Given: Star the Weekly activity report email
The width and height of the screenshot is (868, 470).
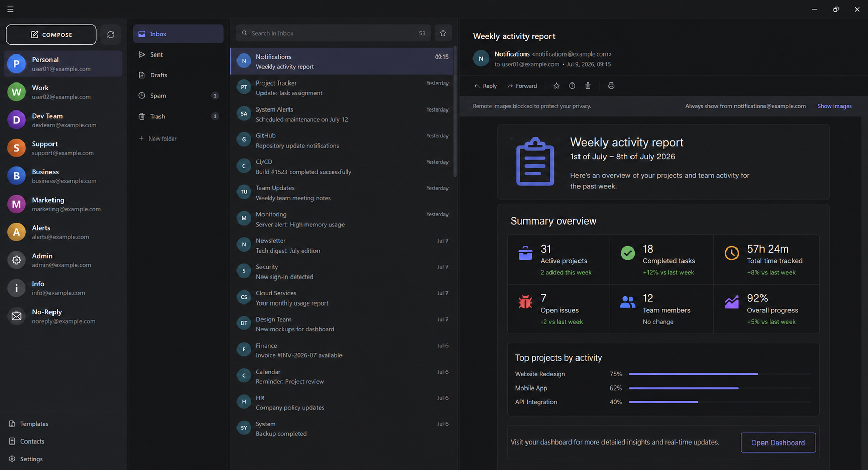Looking at the screenshot, I should coord(556,86).
